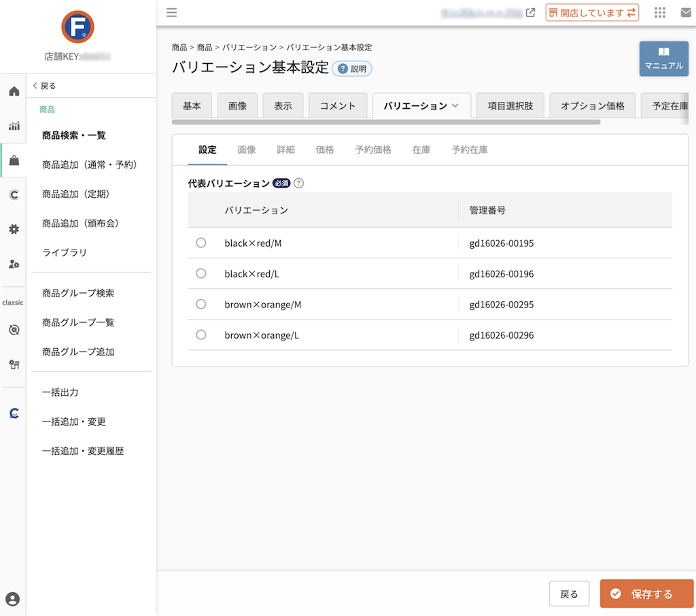Viewport: 696px width, 616px height.
Task: Select the 在庫 sub-tab
Action: click(421, 150)
